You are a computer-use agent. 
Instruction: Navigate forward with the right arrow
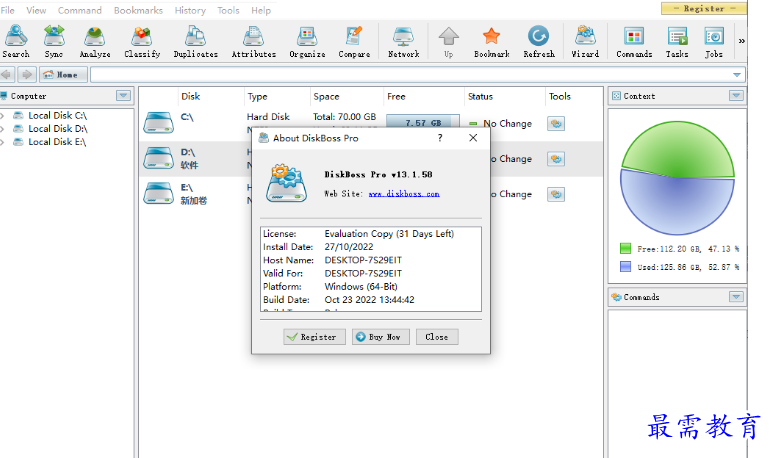(x=26, y=75)
